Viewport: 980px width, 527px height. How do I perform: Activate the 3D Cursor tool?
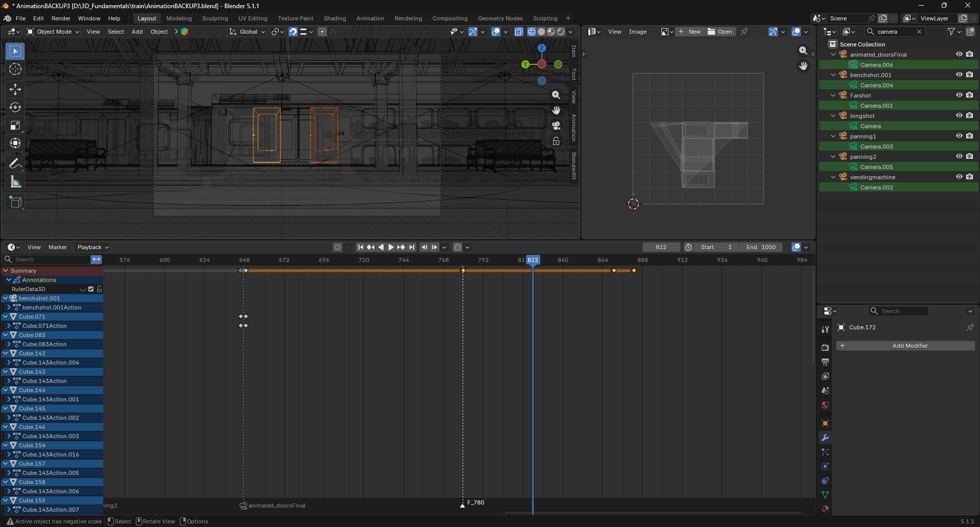(15, 69)
